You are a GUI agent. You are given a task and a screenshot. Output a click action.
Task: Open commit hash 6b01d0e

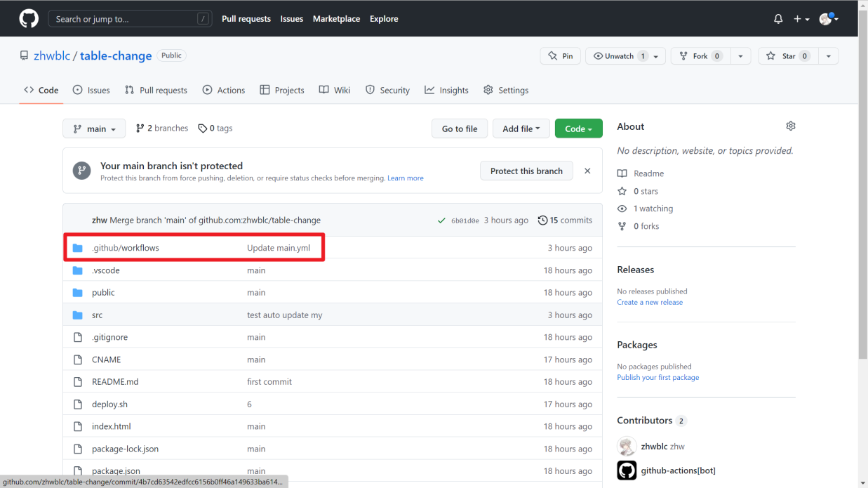tap(465, 220)
